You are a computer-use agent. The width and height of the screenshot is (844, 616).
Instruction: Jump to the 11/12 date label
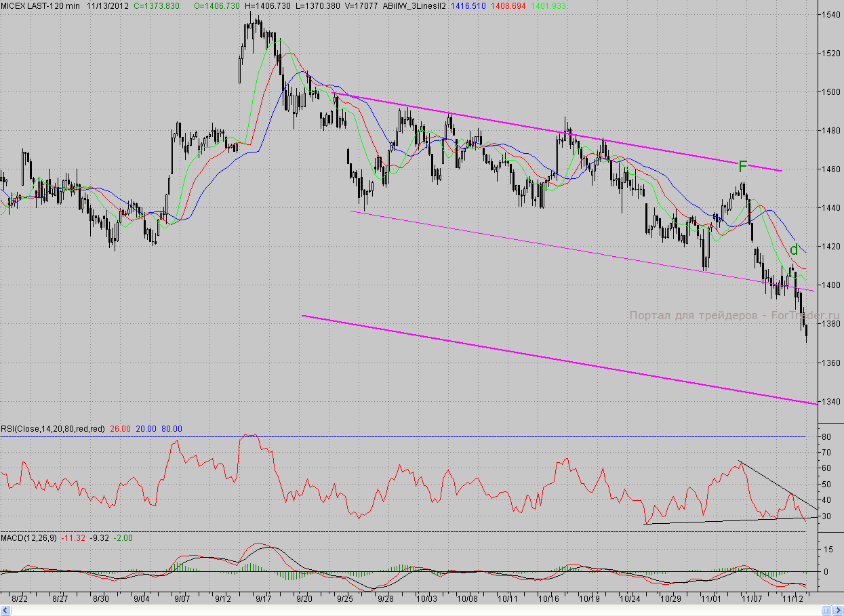click(792, 599)
